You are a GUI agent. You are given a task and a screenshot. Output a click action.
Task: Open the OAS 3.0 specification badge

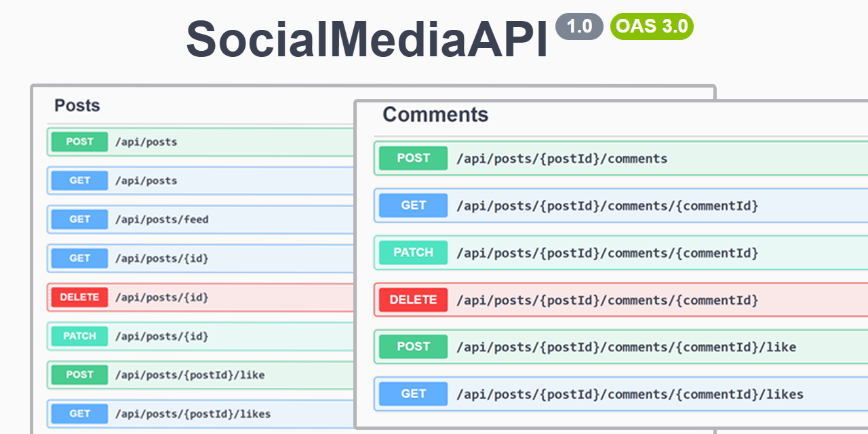(652, 27)
